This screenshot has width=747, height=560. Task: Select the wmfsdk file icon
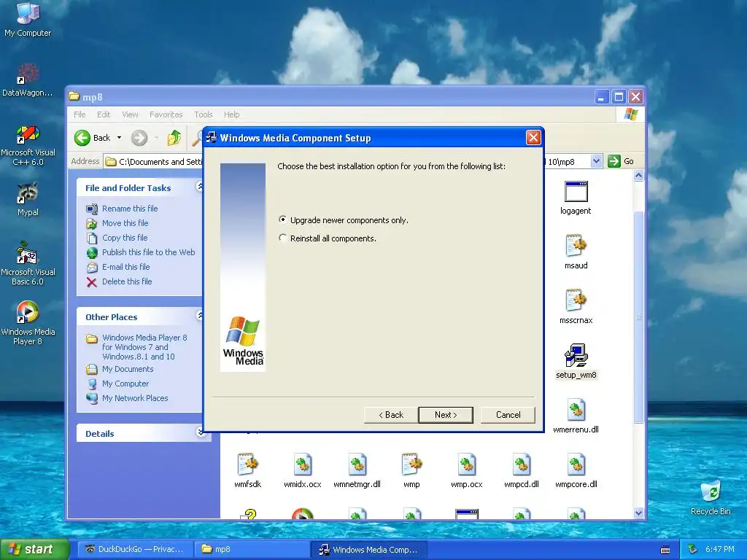[248, 464]
